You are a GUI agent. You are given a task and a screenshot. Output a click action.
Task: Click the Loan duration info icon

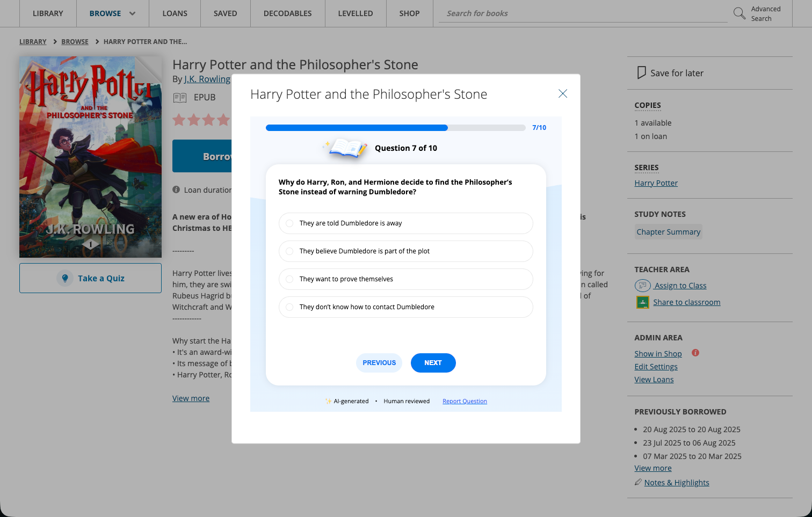pyautogui.click(x=176, y=190)
